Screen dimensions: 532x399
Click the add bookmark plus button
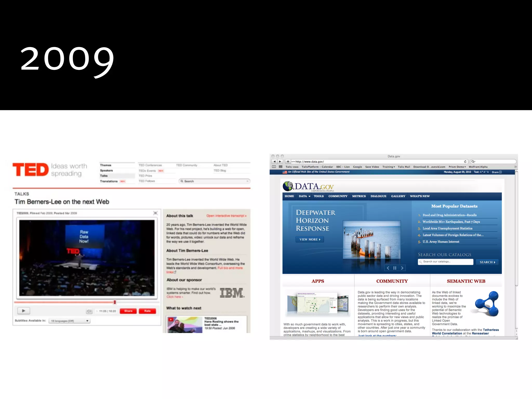click(x=288, y=162)
